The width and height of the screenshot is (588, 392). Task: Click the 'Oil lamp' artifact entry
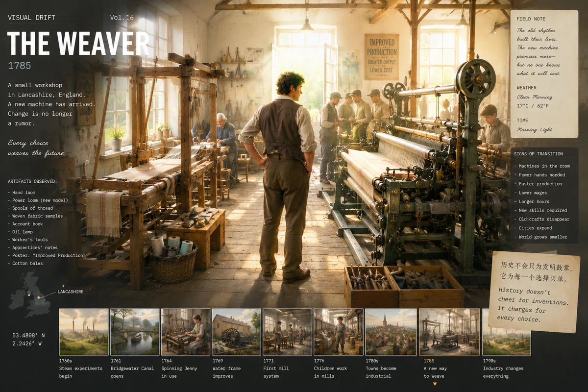coord(21,232)
